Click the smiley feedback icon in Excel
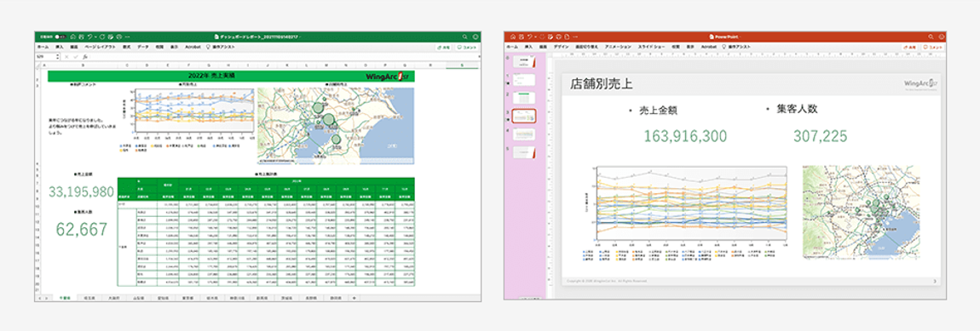980x331 pixels. click(x=475, y=37)
